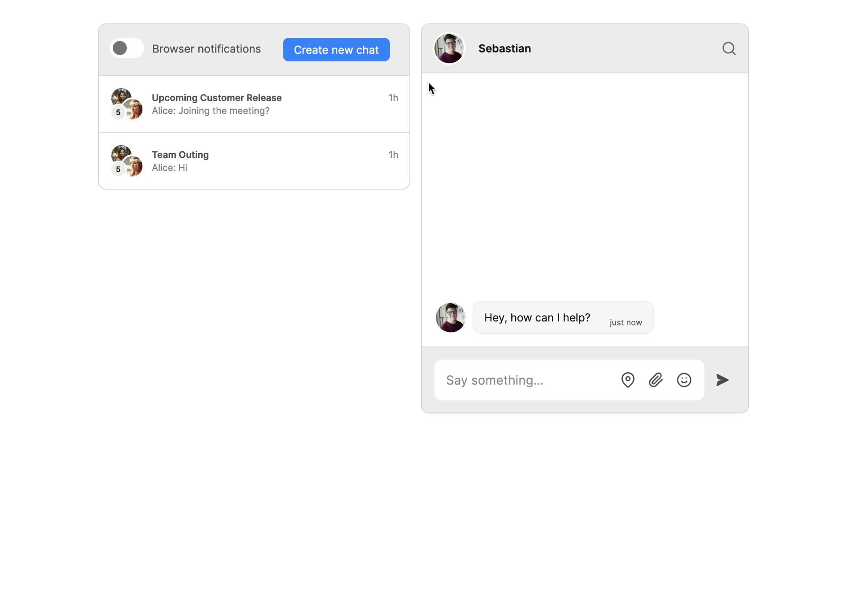Click the "Hey, how can I help?" message bubble
Image resolution: width=868 pixels, height=593 pixels.
click(537, 318)
